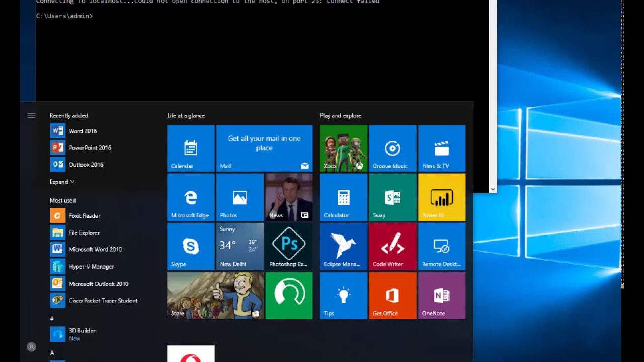Click the user account icon

pos(31,347)
